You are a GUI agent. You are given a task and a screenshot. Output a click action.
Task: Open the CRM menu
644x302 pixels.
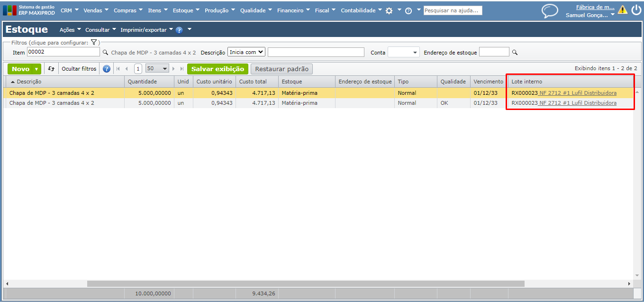coord(69,10)
